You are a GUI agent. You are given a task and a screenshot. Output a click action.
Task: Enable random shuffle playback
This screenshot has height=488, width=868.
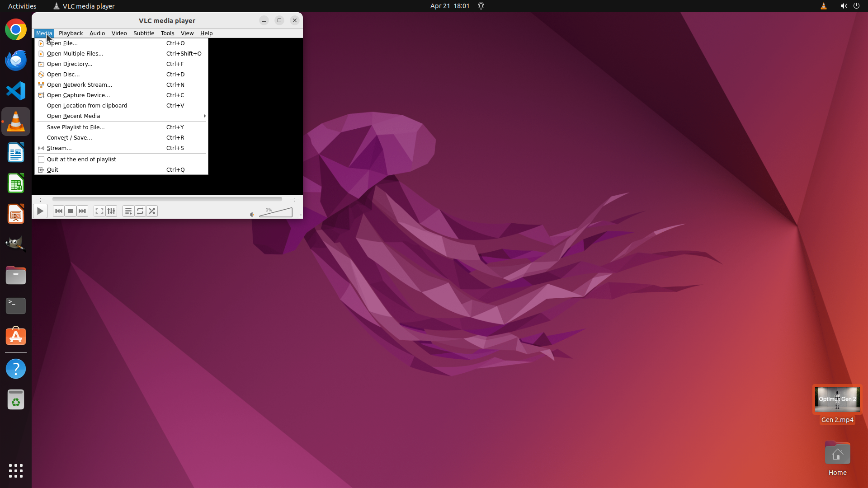(152, 211)
